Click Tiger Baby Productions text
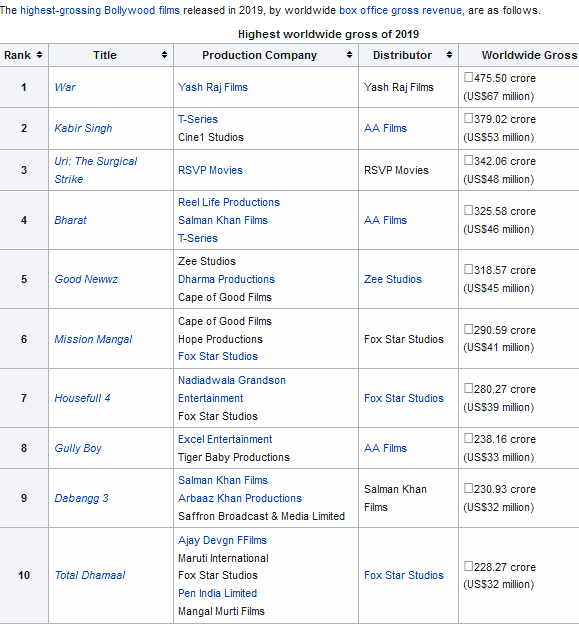This screenshot has width=579, height=628. [x=234, y=457]
